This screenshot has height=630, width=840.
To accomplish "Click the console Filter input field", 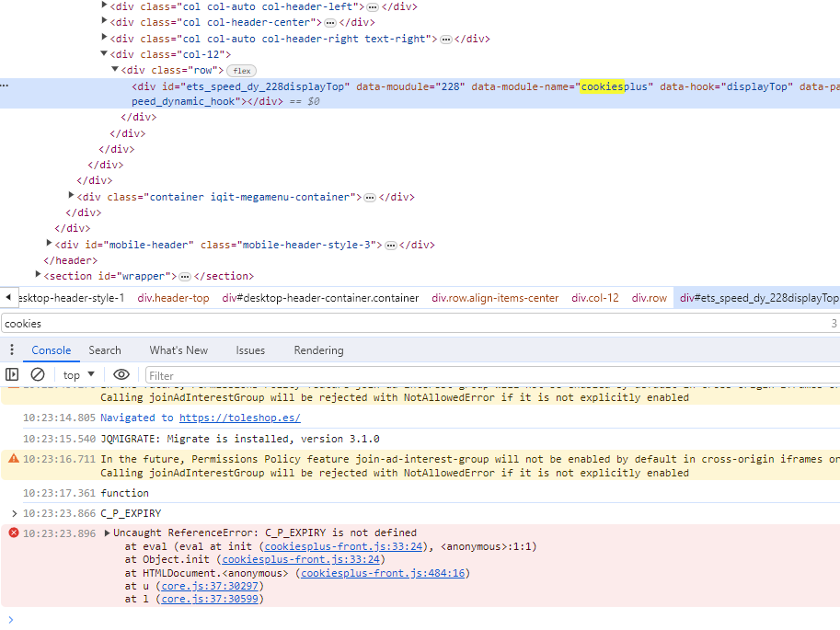I will pyautogui.click(x=492, y=375).
